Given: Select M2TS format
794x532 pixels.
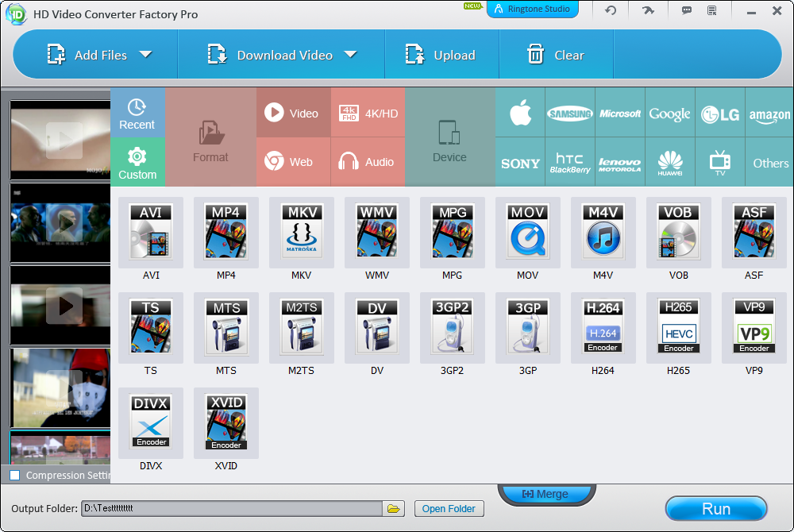Looking at the screenshot, I should (x=301, y=328).
